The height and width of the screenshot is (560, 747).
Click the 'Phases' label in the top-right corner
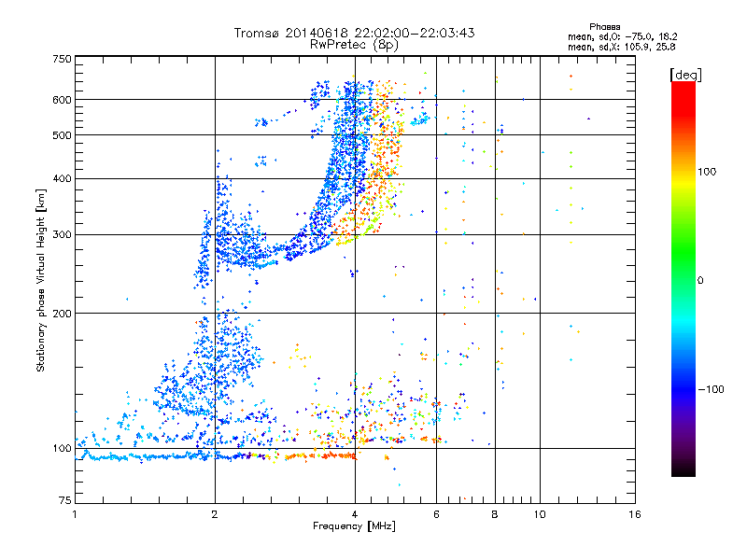[x=604, y=27]
